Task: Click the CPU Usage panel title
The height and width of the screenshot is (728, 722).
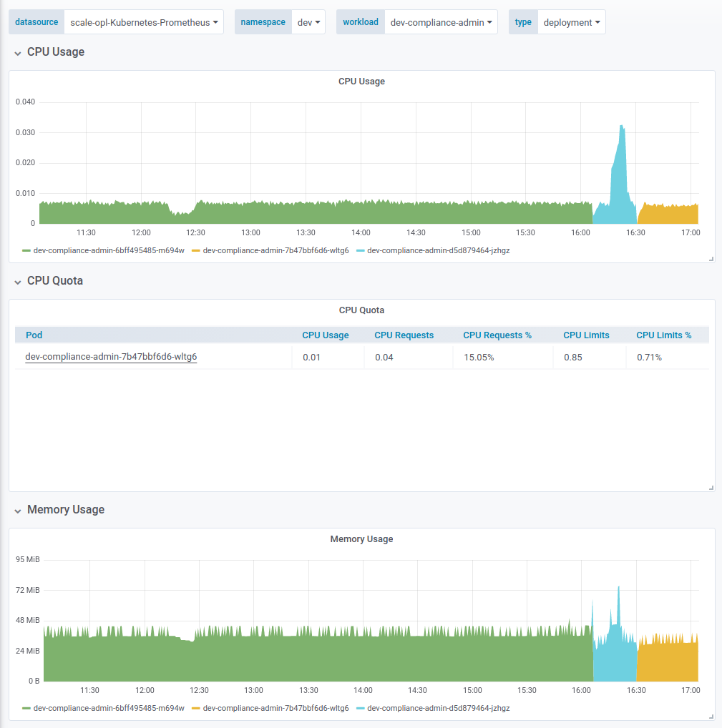Action: click(x=361, y=82)
